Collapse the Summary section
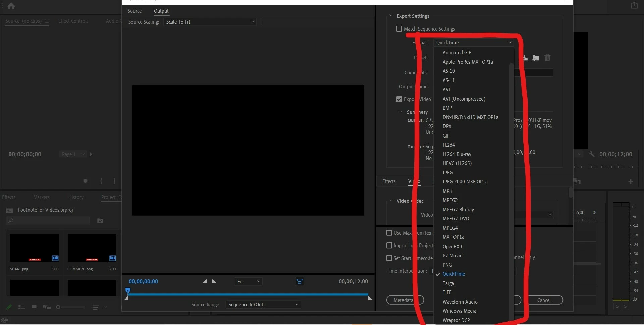Image resolution: width=644 pixels, height=325 pixels. click(x=400, y=112)
